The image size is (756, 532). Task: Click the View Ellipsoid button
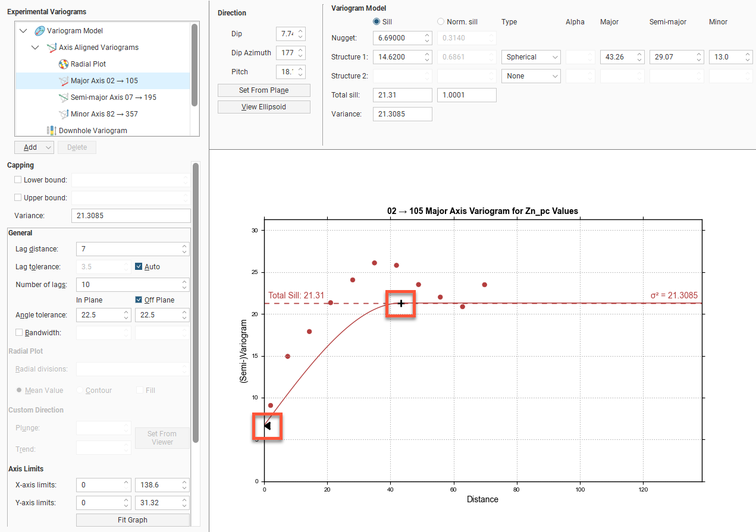click(263, 107)
